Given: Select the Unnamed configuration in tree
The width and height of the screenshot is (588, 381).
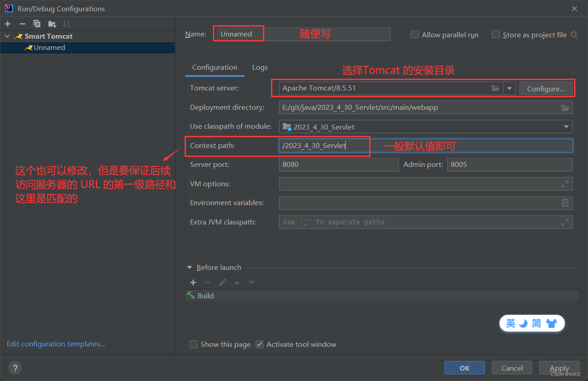Looking at the screenshot, I should tap(87, 48).
